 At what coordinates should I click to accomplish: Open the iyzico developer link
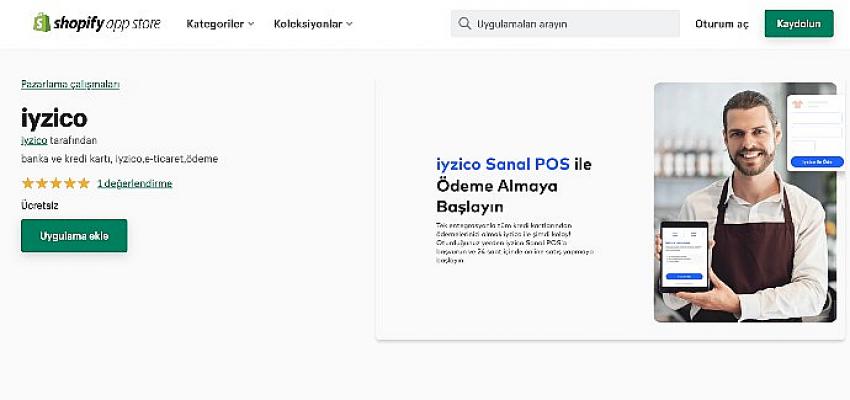pos(34,140)
